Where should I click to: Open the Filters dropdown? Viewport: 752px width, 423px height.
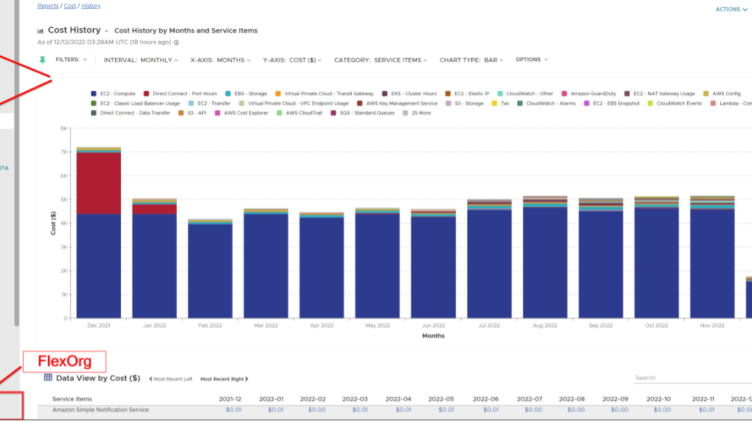71,59
